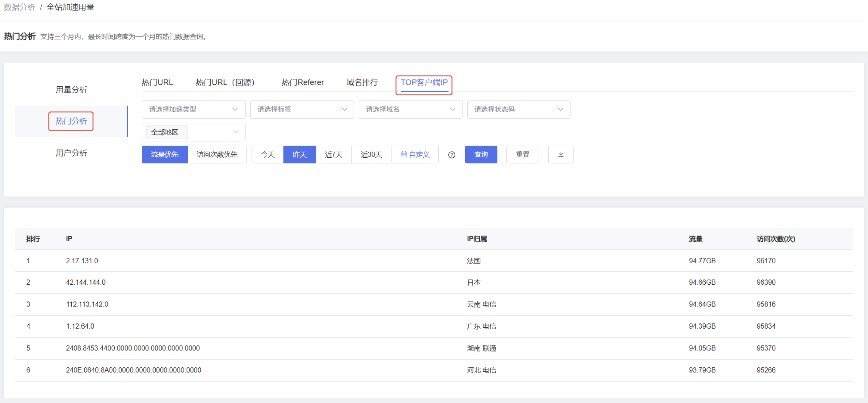Select the 昨天 date filter

pos(299,154)
